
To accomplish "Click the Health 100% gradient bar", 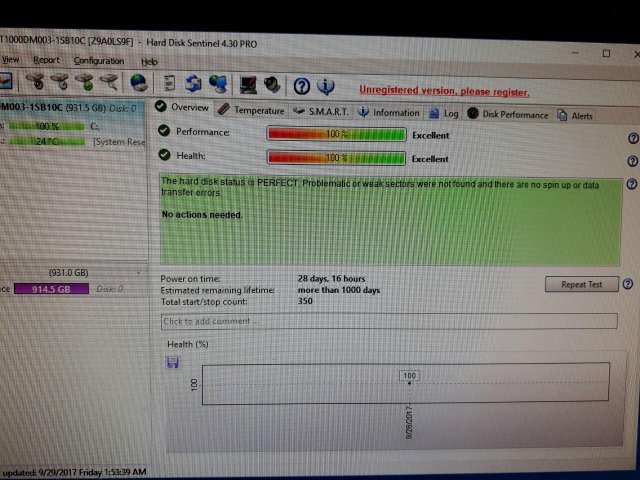I will pos(336,158).
